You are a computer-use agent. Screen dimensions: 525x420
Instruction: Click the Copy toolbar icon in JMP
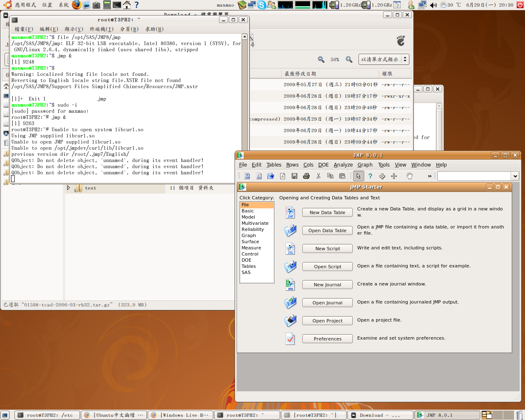(x=330, y=176)
